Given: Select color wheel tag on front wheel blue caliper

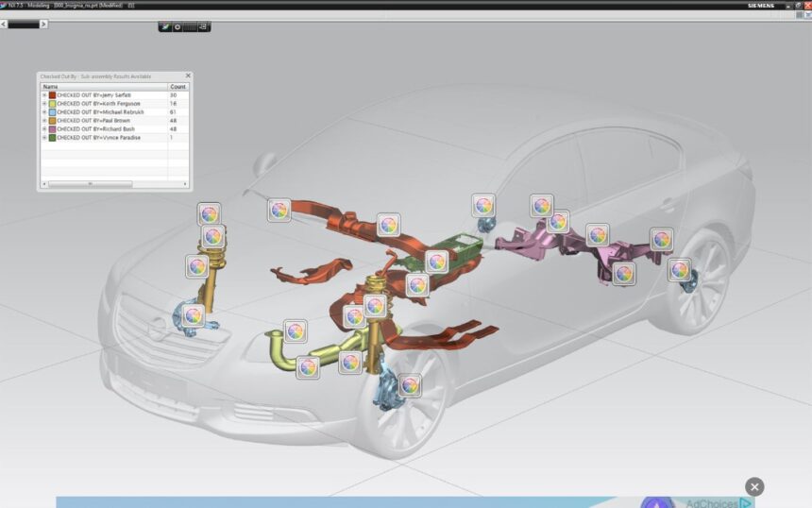Looking at the screenshot, I should pos(410,386).
